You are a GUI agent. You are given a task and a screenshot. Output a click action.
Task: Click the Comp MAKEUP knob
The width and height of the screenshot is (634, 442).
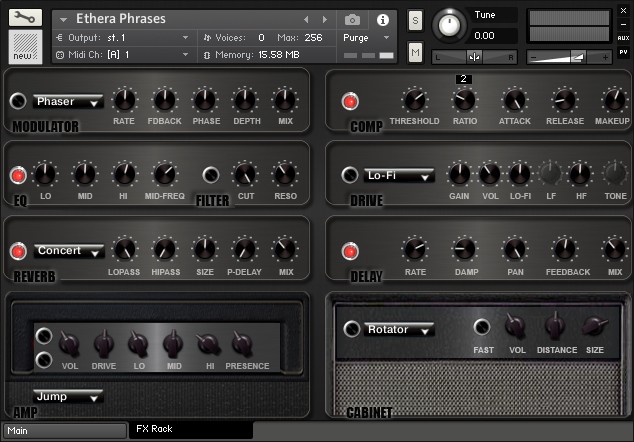pyautogui.click(x=615, y=100)
